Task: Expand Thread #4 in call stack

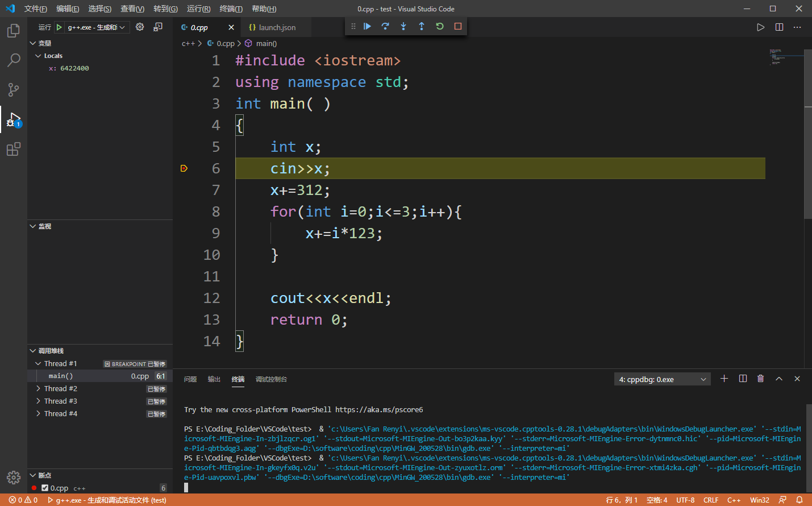Action: click(x=38, y=413)
